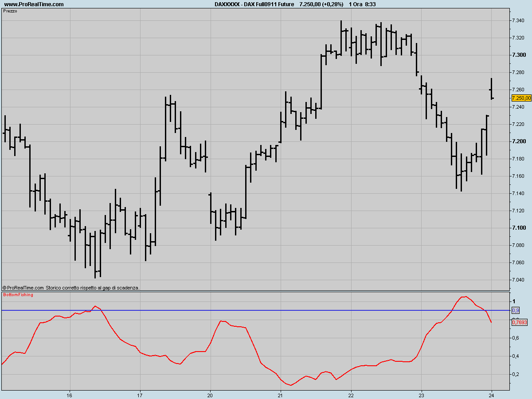Click the 8:33 time in header
532x399 pixels.
372,4
